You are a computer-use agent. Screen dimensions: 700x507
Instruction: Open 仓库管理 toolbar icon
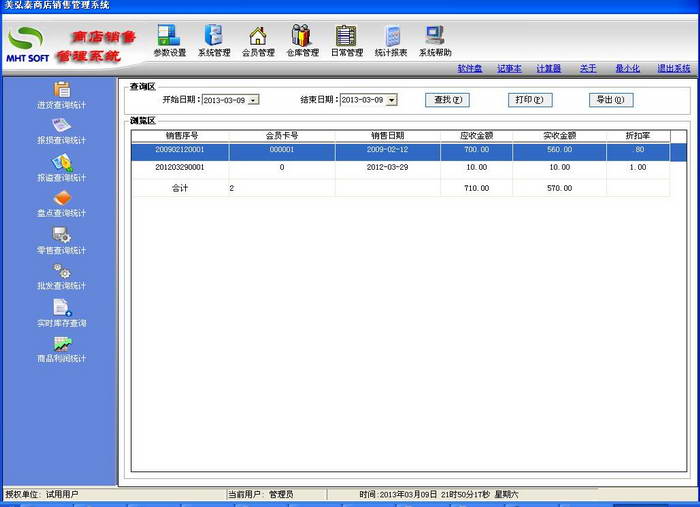click(x=301, y=36)
